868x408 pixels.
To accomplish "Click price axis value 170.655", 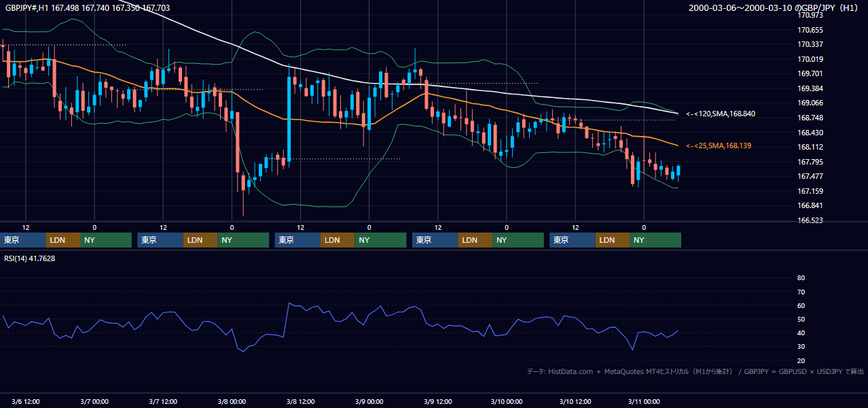I will [x=810, y=30].
